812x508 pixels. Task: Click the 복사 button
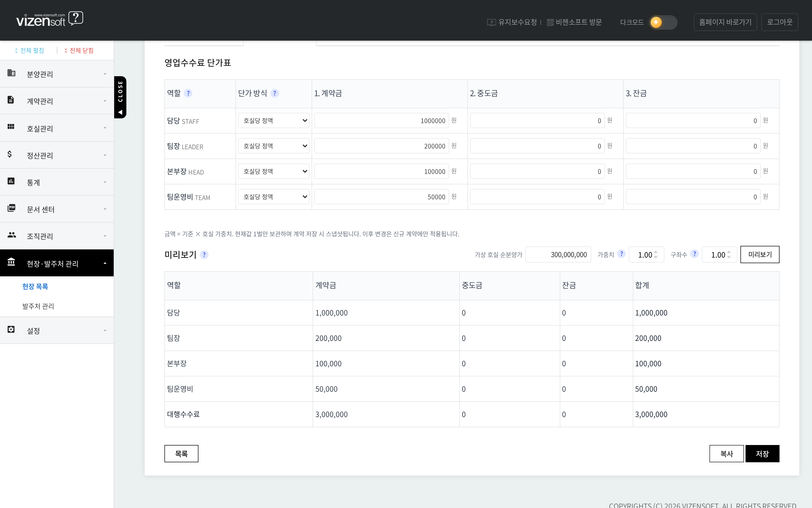pyautogui.click(x=726, y=454)
